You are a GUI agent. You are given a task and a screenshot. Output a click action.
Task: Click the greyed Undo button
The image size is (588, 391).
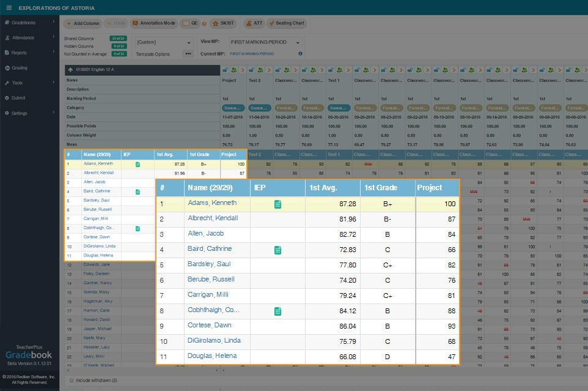pyautogui.click(x=116, y=23)
